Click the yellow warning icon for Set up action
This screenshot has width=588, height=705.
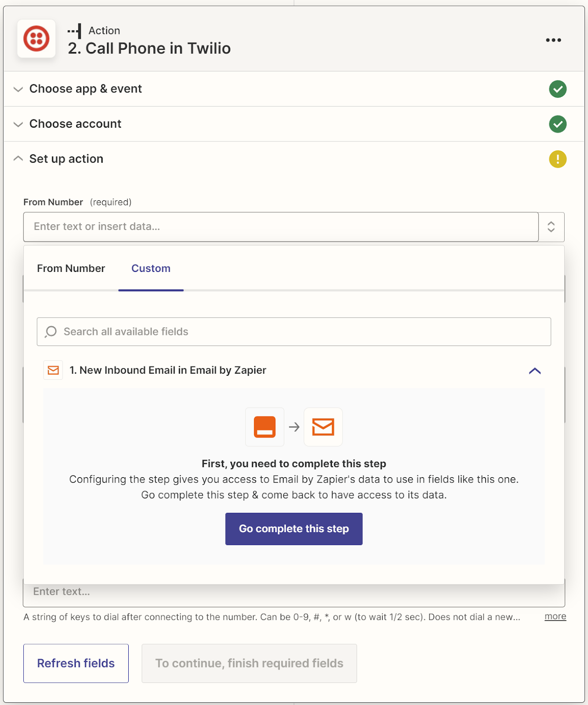[558, 159]
